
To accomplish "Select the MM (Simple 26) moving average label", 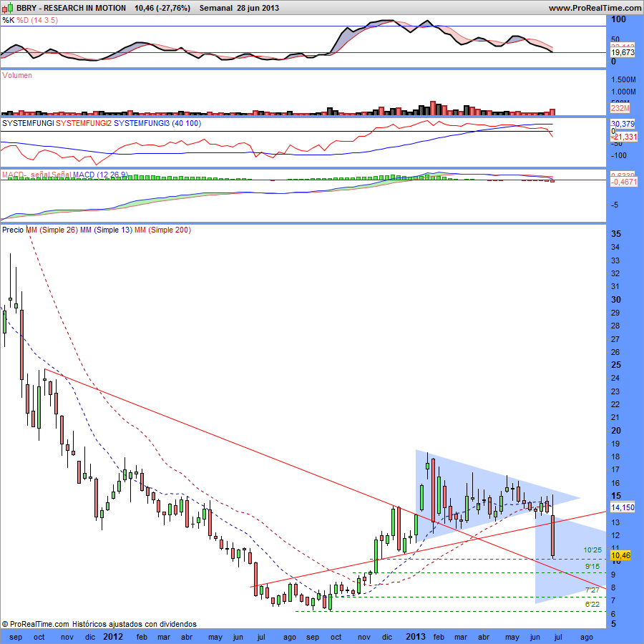I will [x=52, y=230].
